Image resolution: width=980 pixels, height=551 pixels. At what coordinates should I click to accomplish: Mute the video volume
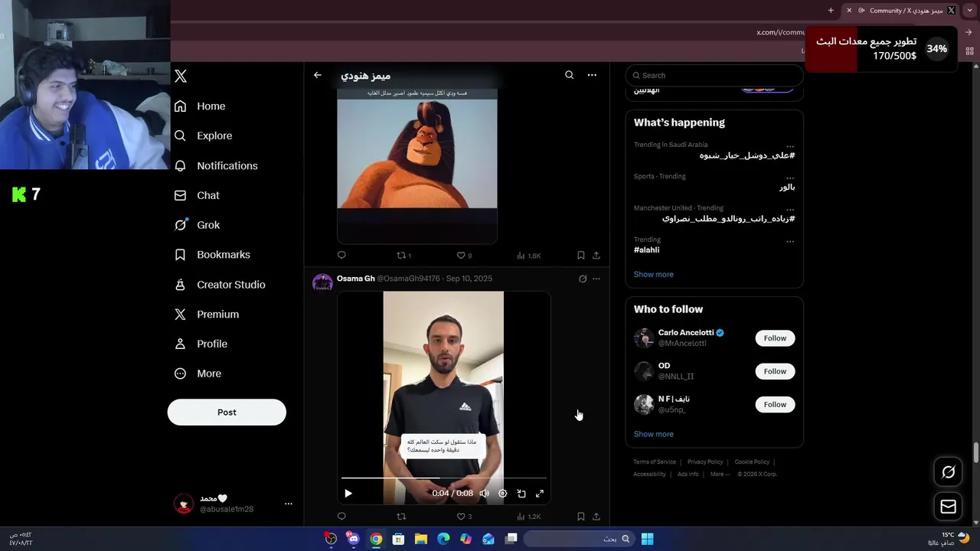tap(484, 494)
